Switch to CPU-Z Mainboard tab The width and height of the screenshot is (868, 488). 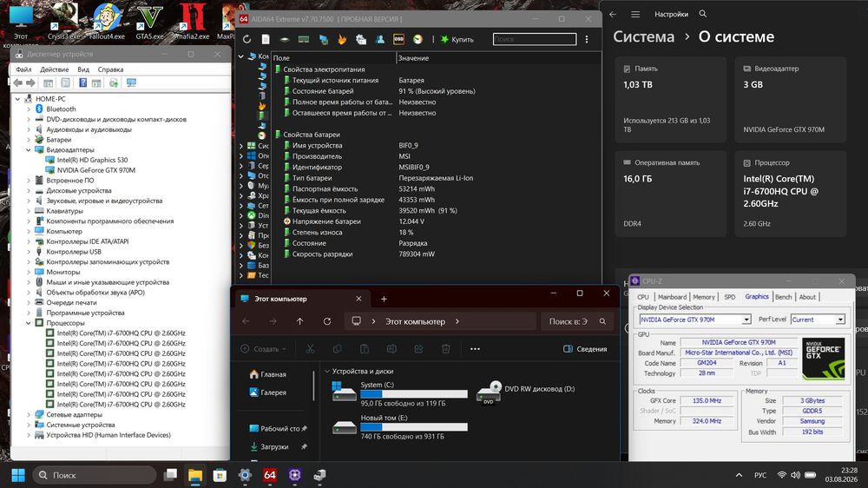[672, 297]
